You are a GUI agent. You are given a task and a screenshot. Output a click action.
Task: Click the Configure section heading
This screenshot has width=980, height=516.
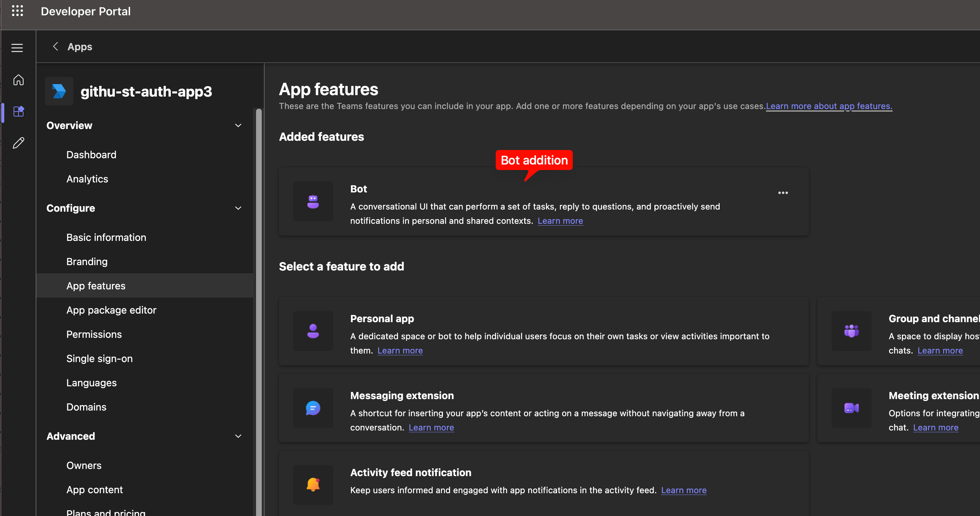click(71, 208)
